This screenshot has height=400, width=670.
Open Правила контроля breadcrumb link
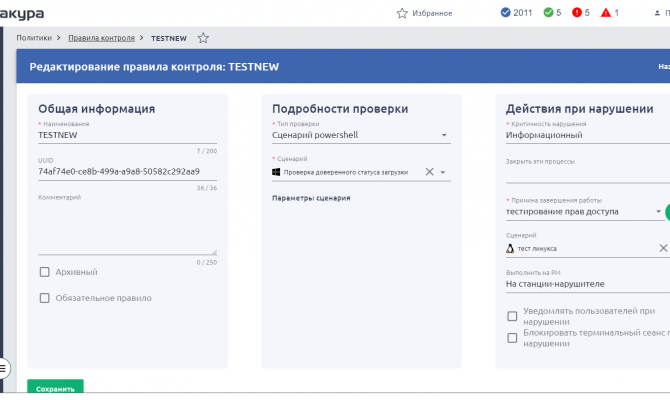100,38
